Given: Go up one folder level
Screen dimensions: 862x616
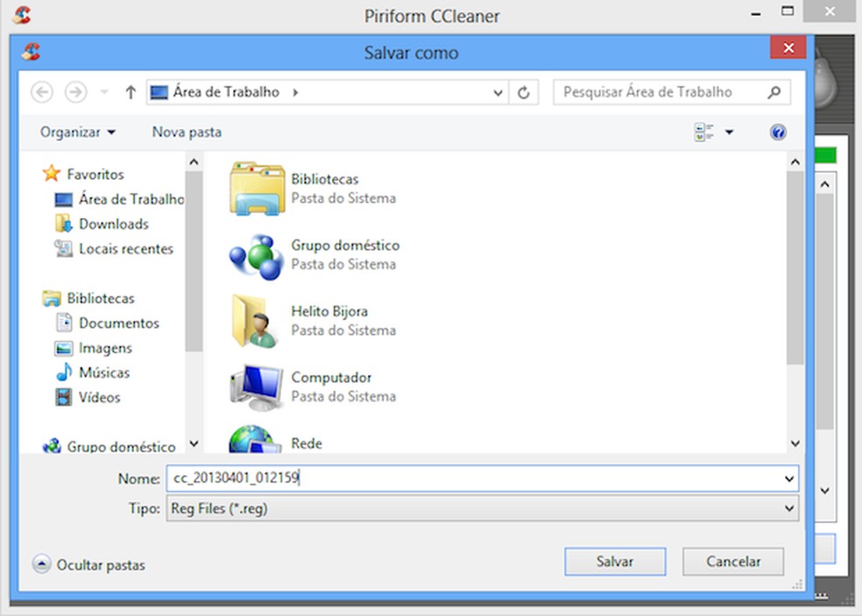Looking at the screenshot, I should click(131, 92).
